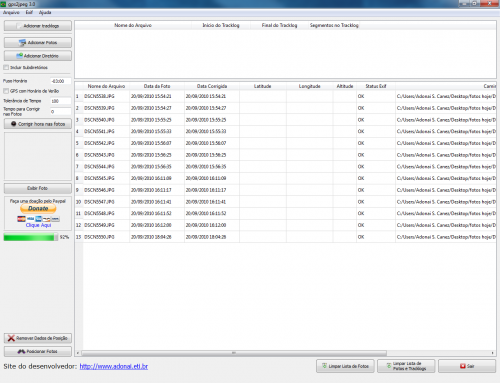Viewport: 500px width, 383px height.
Task: Click the Data da Foto column header
Action: [157, 86]
